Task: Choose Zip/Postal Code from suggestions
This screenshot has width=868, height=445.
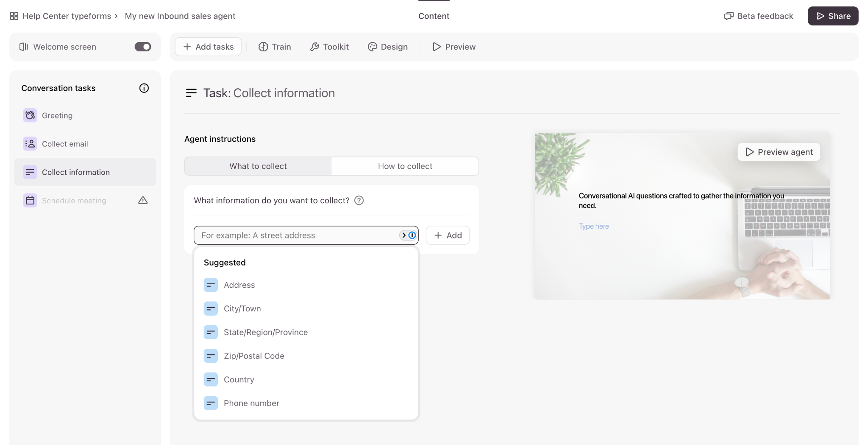Action: pyautogui.click(x=254, y=356)
